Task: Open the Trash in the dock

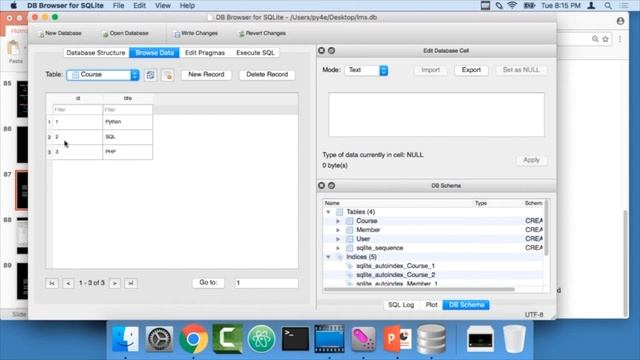Action: pyautogui.click(x=514, y=339)
